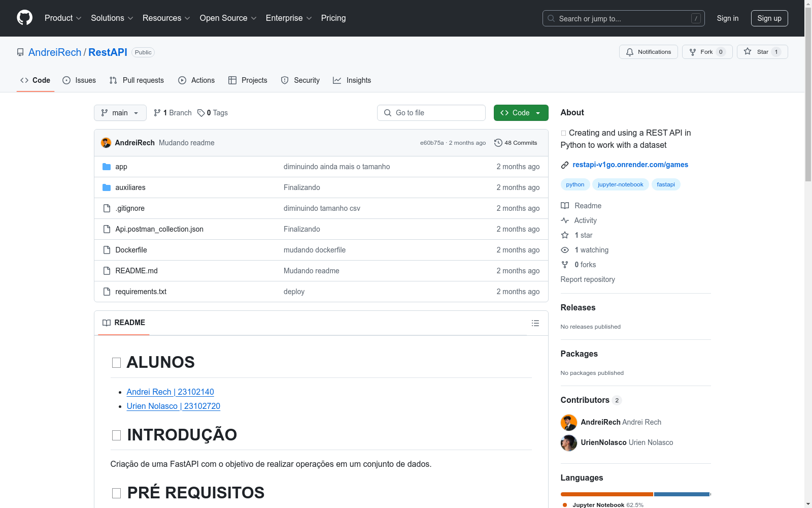Open Api.postman_collection.json file

click(159, 229)
